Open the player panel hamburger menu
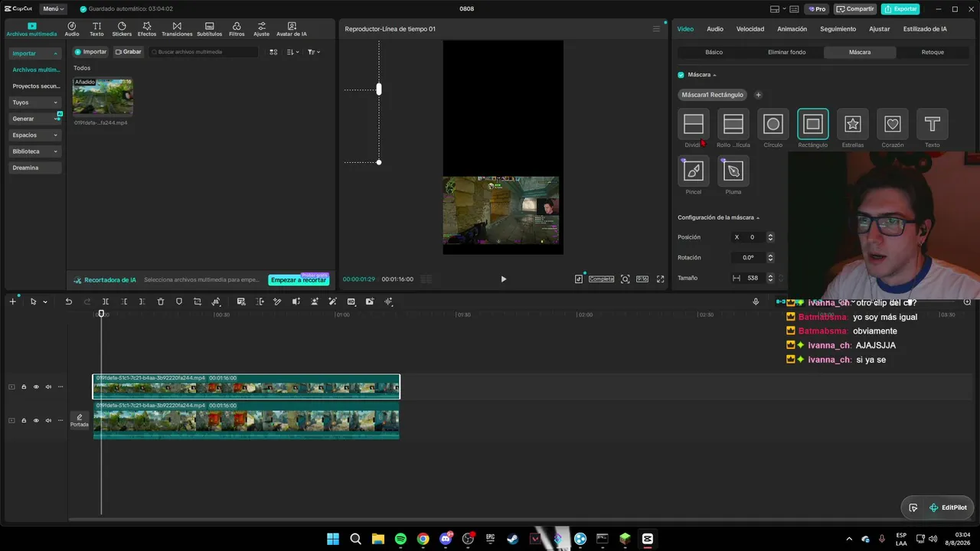The height and width of the screenshot is (551, 980). [656, 29]
